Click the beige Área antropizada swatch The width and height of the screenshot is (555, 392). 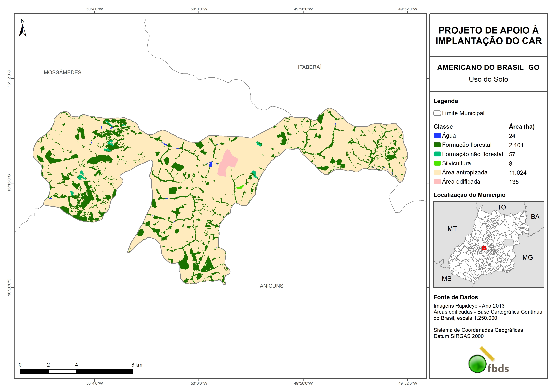pyautogui.click(x=437, y=172)
